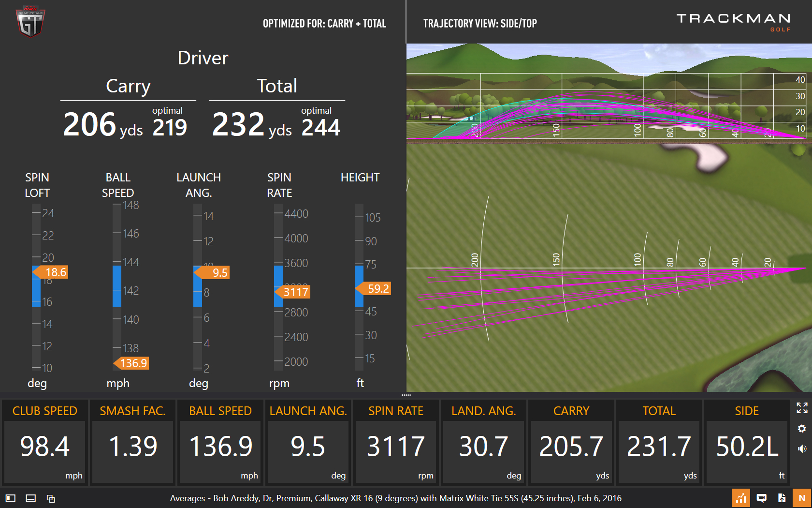Click the TrackMan Golf logo
Image resolution: width=812 pixels, height=508 pixels.
point(734,22)
